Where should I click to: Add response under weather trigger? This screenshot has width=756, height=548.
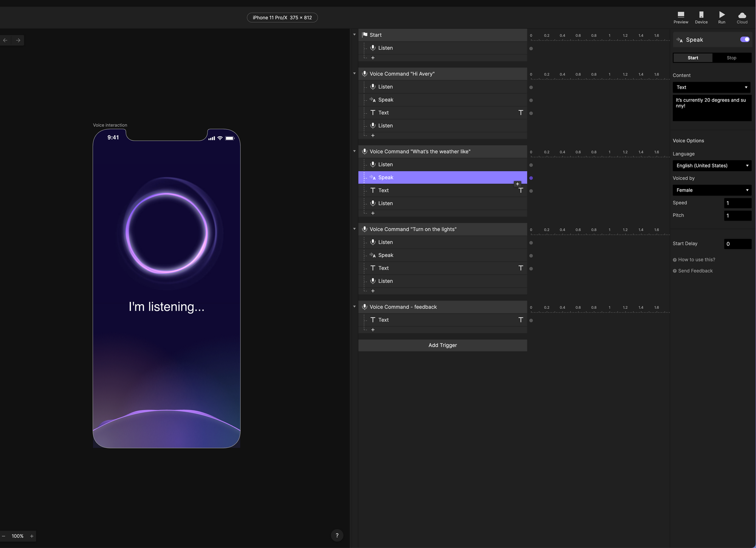tap(373, 213)
